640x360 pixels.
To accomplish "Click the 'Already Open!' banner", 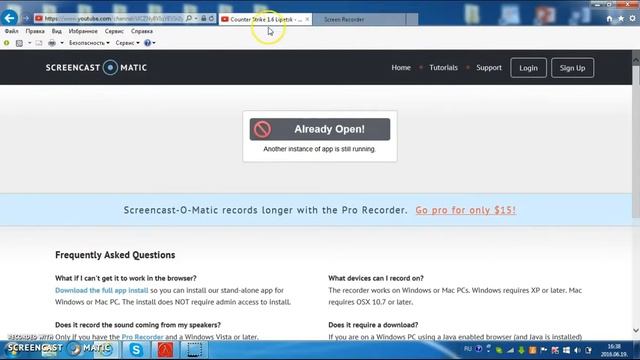I will coord(320,129).
